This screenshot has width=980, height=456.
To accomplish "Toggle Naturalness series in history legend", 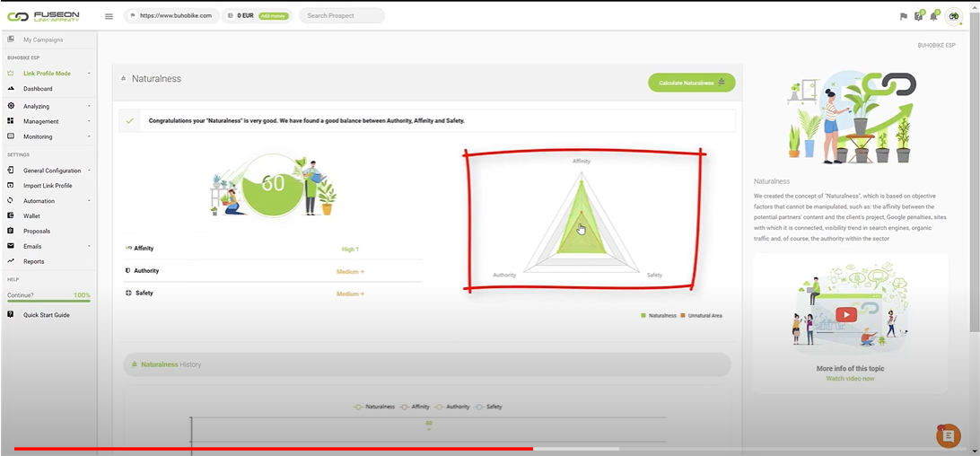I will tap(374, 407).
